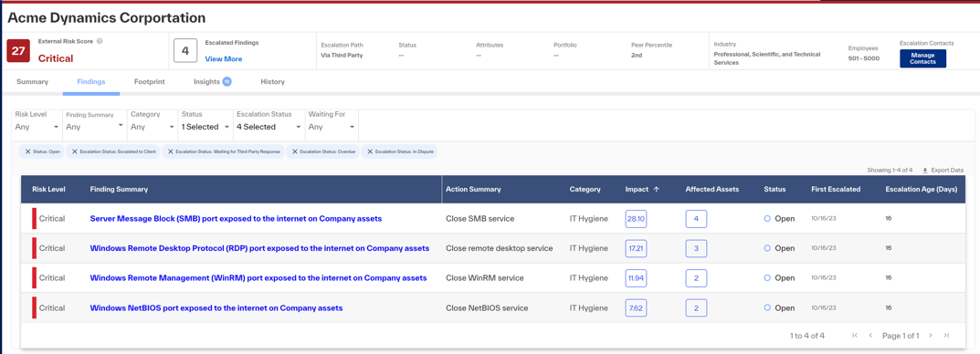
Task: Click impact value 28.10
Action: pos(637,219)
